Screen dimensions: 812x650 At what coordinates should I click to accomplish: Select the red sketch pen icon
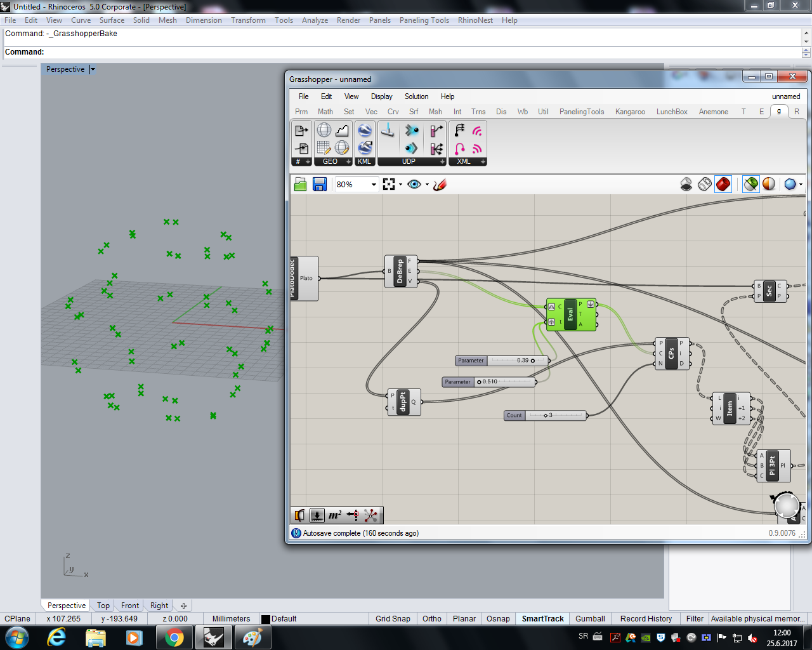440,184
